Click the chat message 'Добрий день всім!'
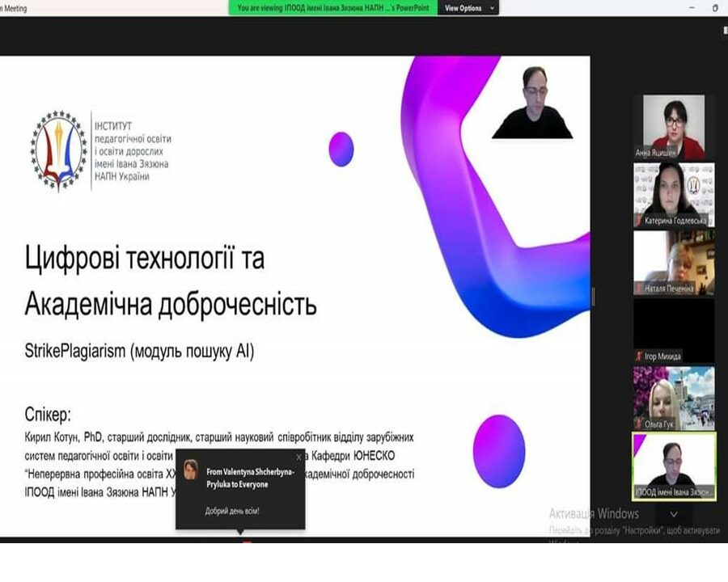Screen dimensions: 728x582 [232, 512]
